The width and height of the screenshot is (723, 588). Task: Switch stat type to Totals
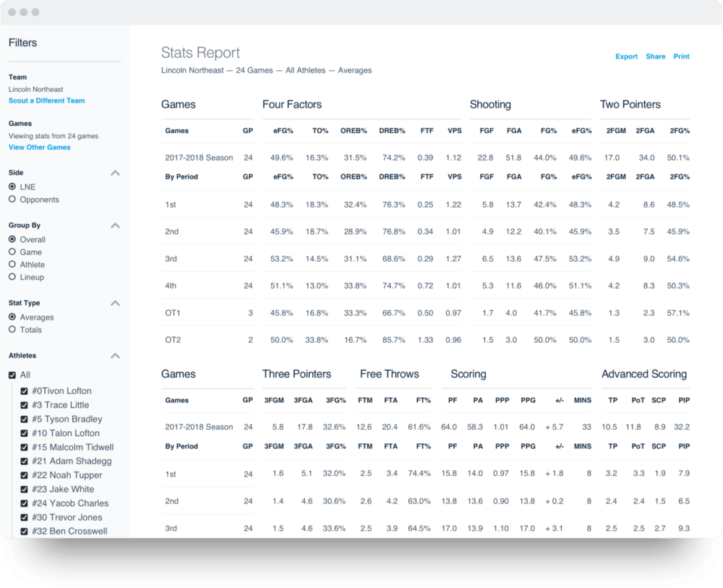point(12,330)
